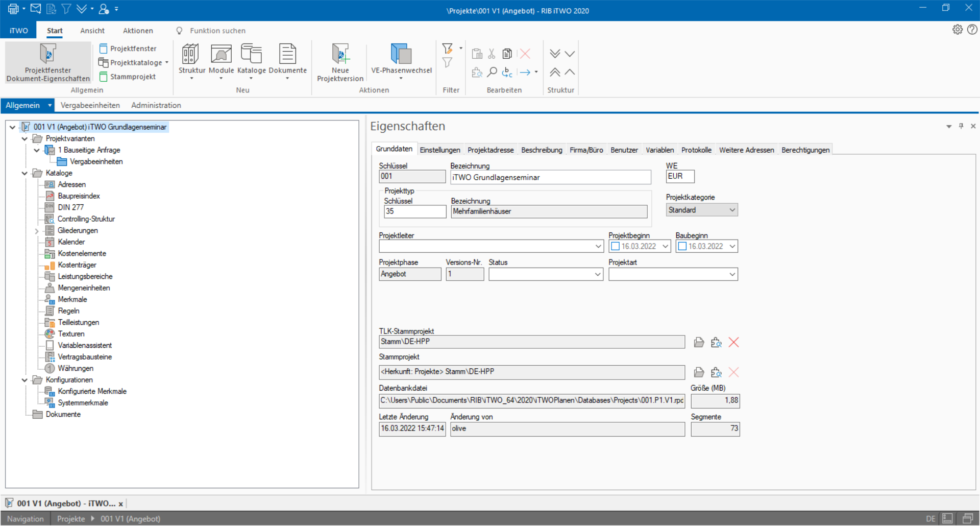Open the Administration view tab
The width and height of the screenshot is (980, 526).
156,105
